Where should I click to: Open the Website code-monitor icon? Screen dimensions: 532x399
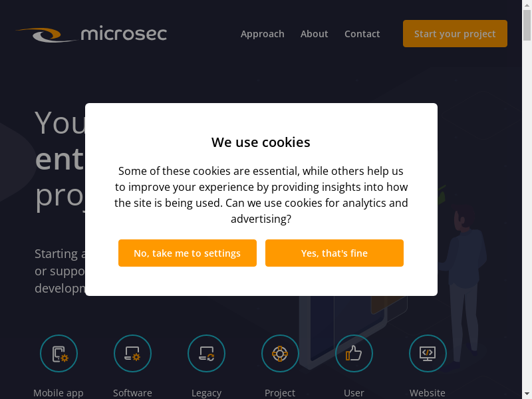[428, 353]
